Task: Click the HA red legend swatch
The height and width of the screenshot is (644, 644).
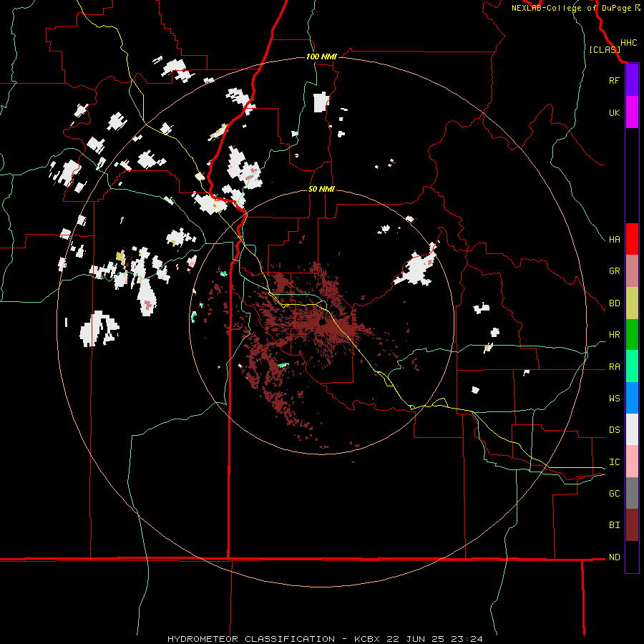Action: [632, 239]
